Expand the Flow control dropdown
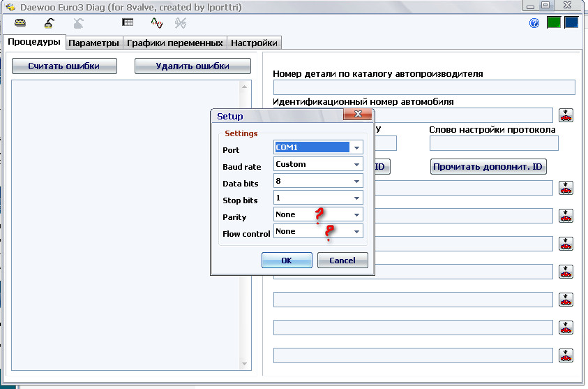 (x=356, y=232)
